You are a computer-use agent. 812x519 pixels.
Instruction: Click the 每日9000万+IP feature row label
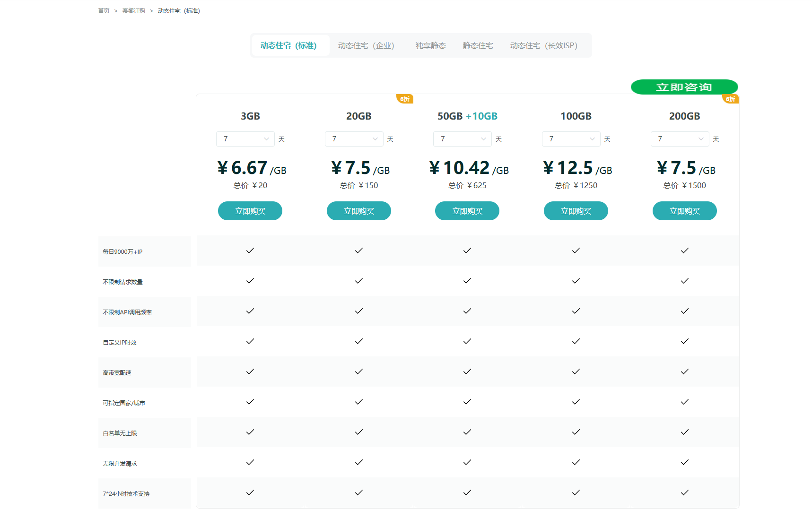[x=122, y=252]
